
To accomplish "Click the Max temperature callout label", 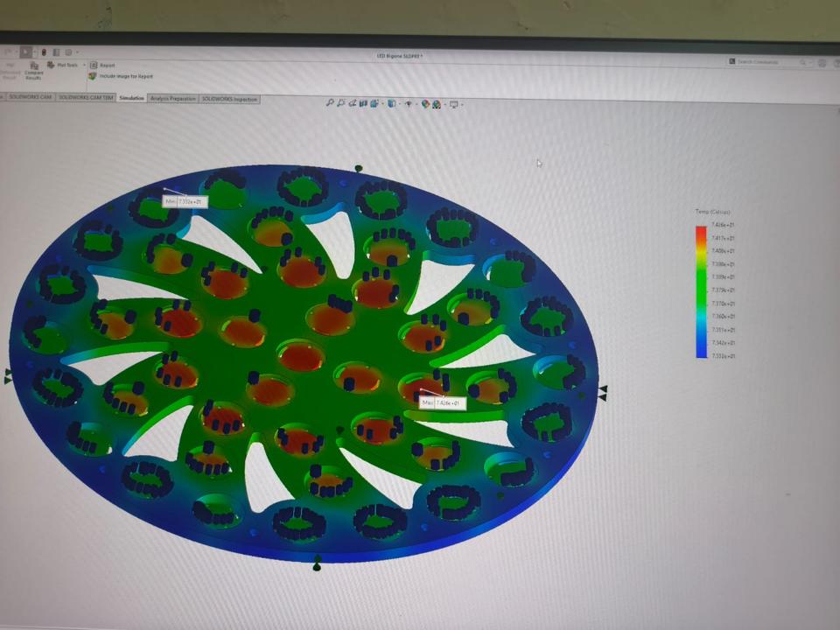I will 443,402.
